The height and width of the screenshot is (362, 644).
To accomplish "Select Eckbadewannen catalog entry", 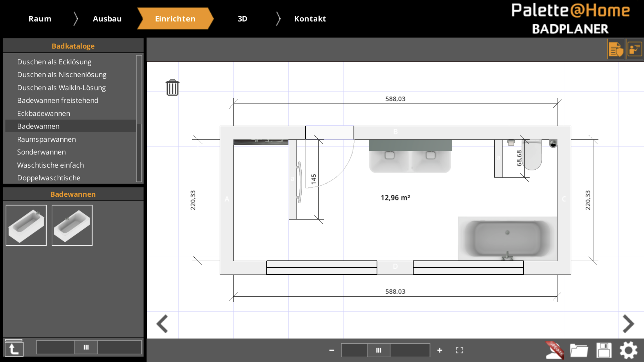I will tap(43, 113).
